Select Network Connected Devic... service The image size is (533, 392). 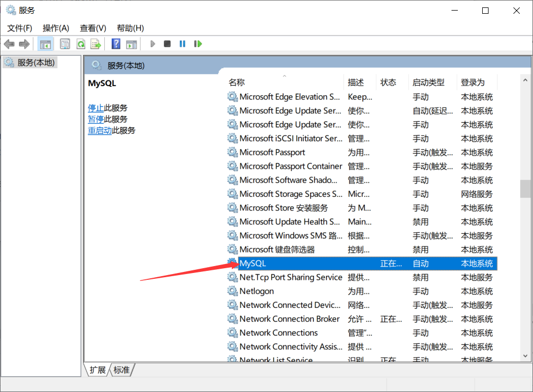point(290,305)
